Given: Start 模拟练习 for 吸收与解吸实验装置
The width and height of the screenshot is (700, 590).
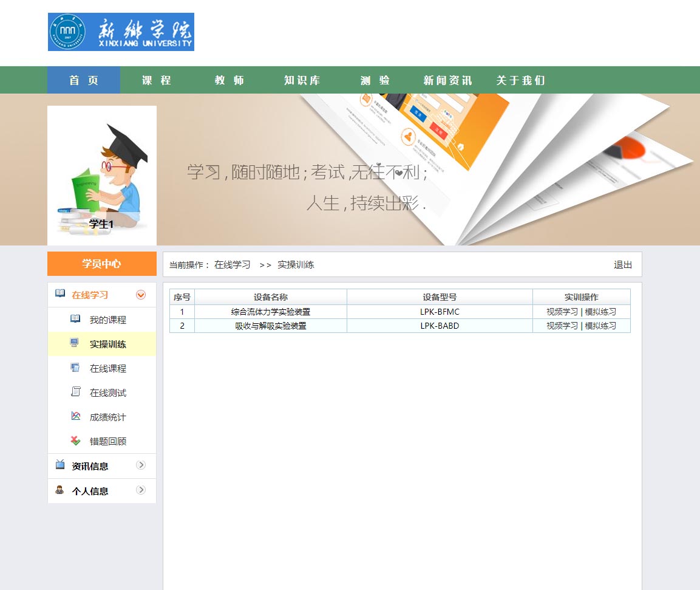Looking at the screenshot, I should pos(600,326).
